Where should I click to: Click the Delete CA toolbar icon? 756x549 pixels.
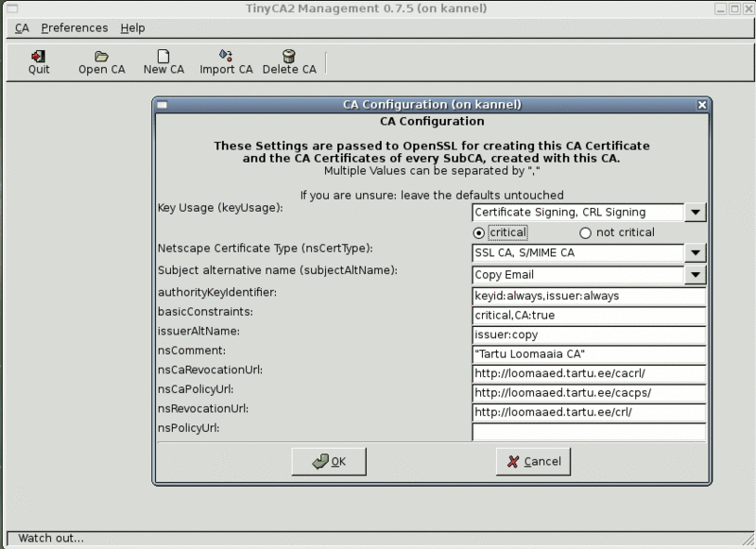tap(289, 60)
